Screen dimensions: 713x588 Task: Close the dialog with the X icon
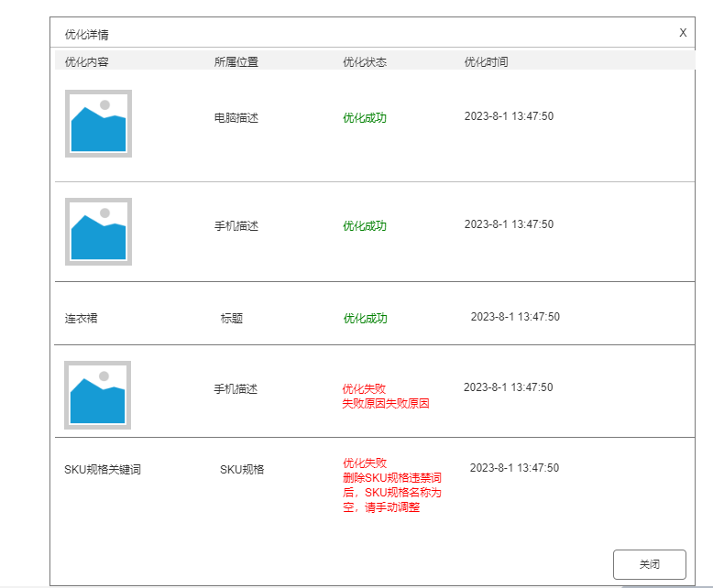tap(683, 32)
